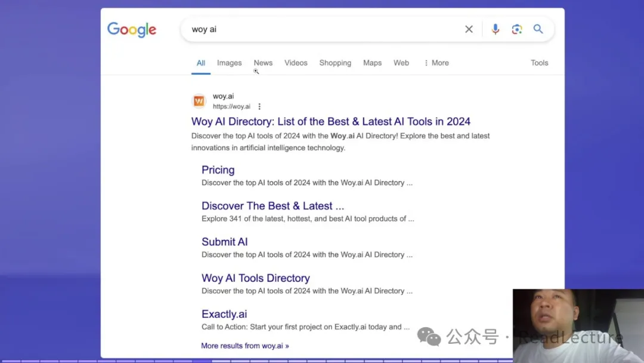Start voice search with microphone icon
Screen dimensions: 644x363
click(x=495, y=29)
